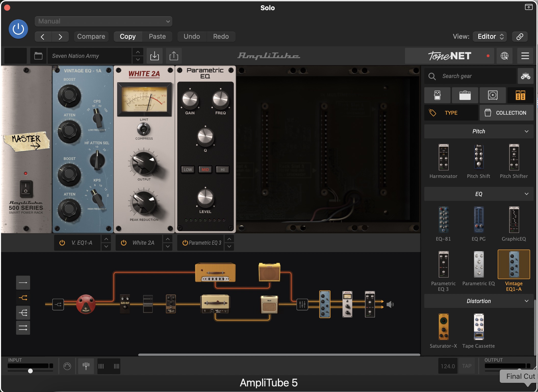Viewport: 538px width, 392px height.
Task: Collapse the Pitch category
Action: [479, 131]
